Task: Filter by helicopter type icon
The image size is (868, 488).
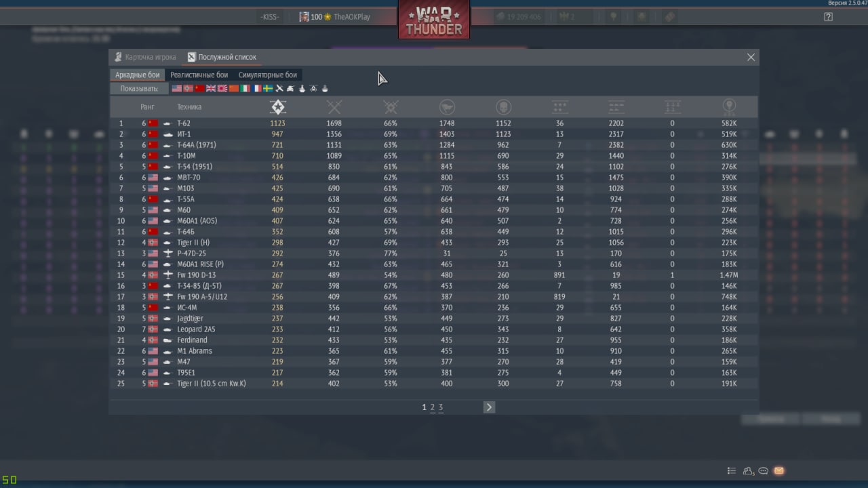Action: tap(313, 89)
